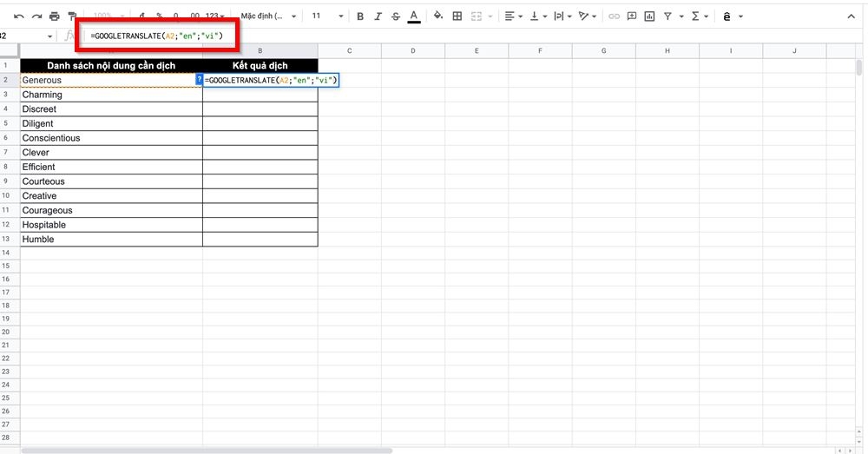Open the text wrapping dropdown
Image resolution: width=868 pixels, height=454 pixels.
[562, 16]
